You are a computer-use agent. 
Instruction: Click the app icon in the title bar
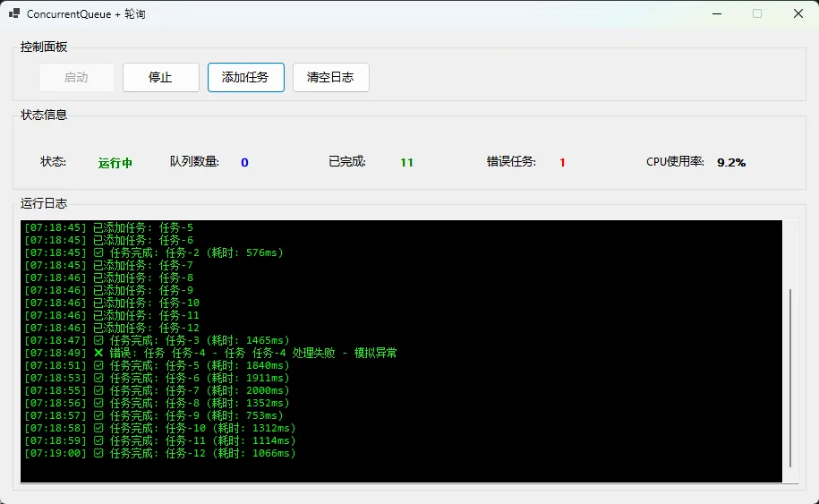tap(14, 13)
